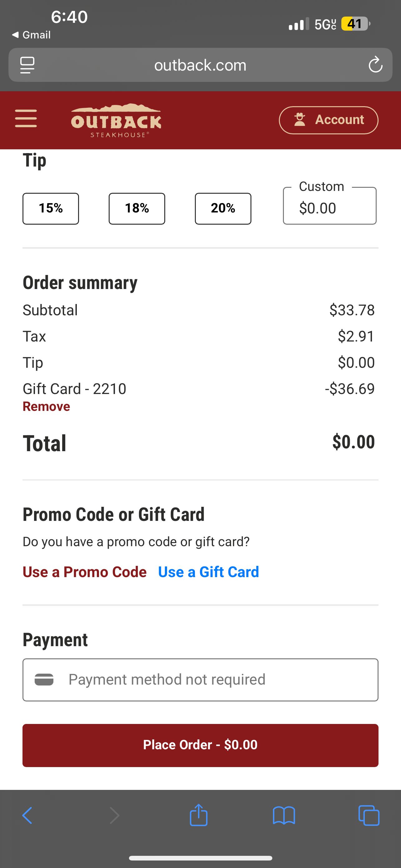Viewport: 401px width, 868px height.
Task: Choose the 20% tip option
Action: point(223,209)
